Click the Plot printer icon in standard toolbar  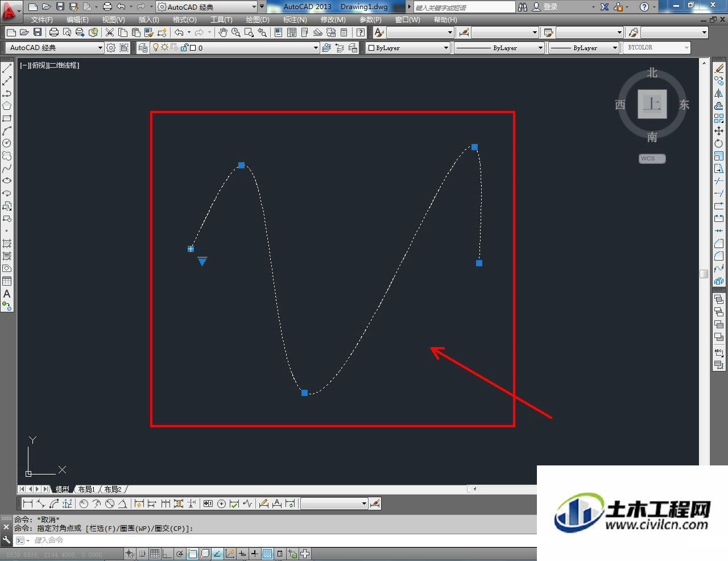(x=53, y=32)
